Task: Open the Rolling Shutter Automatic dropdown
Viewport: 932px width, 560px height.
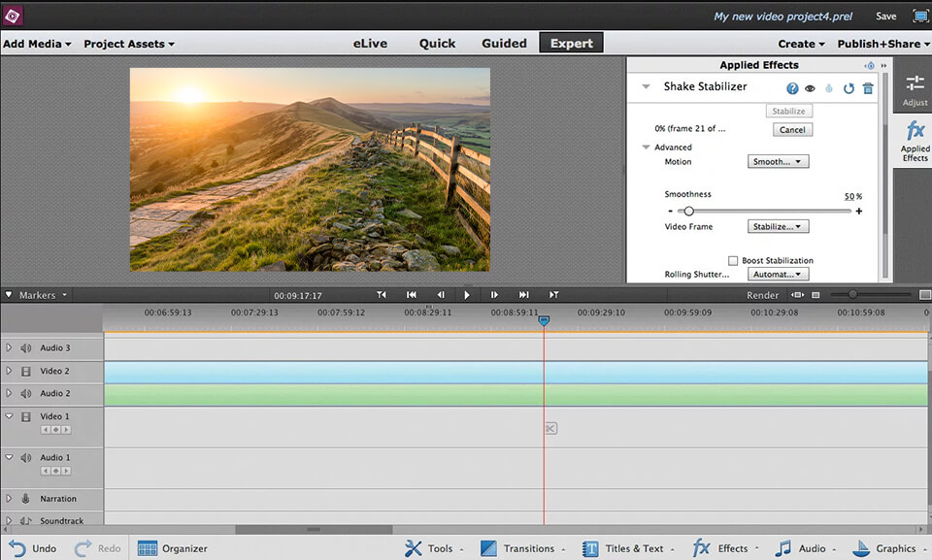Action: [x=779, y=274]
